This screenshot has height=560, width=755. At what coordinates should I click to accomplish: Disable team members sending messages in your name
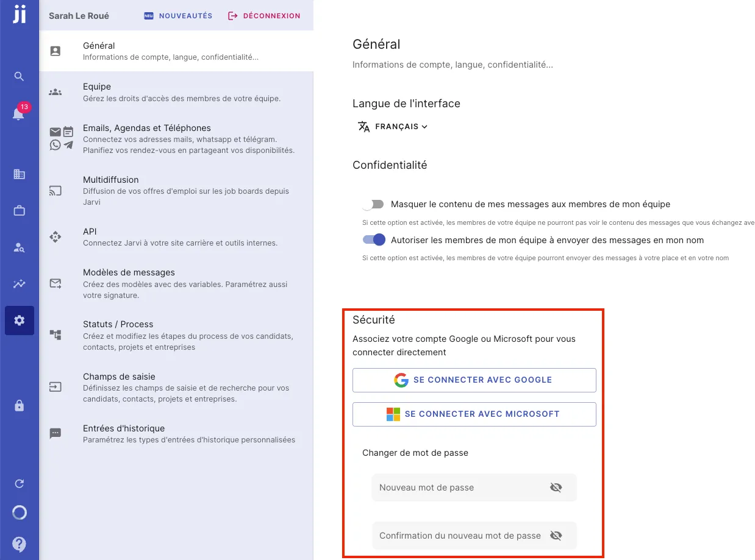[373, 239]
